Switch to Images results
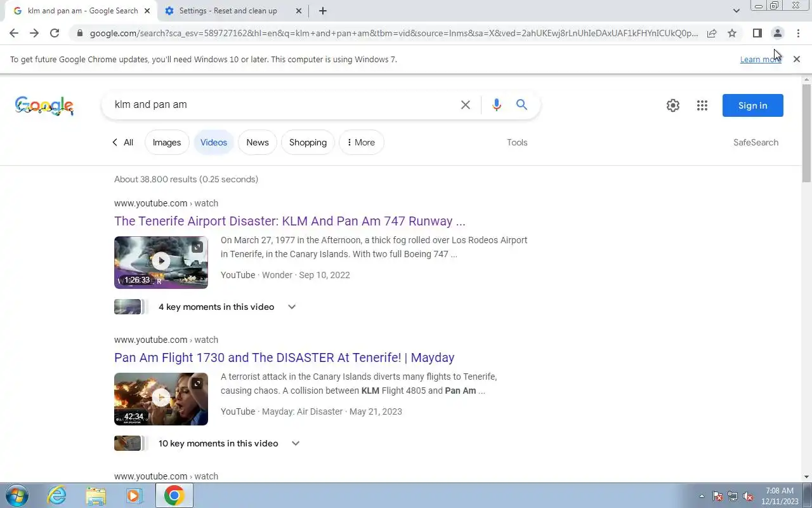Image resolution: width=812 pixels, height=508 pixels. (x=167, y=142)
